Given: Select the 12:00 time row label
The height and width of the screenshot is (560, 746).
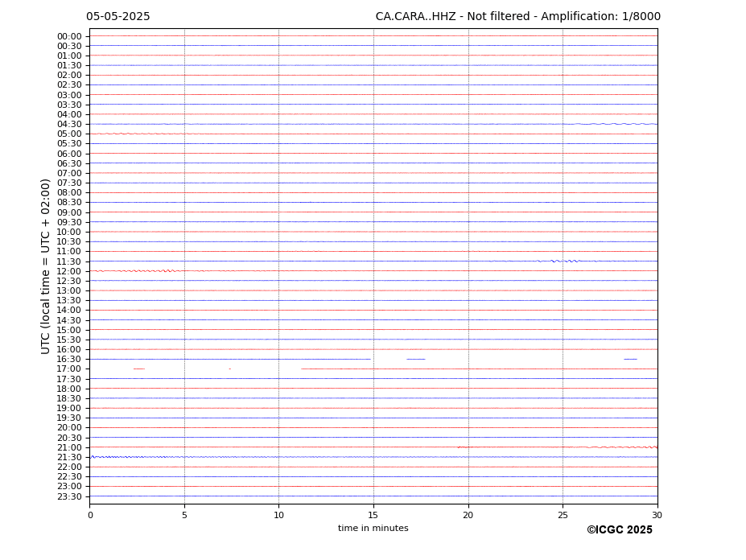Looking at the screenshot, I should coord(69,271).
